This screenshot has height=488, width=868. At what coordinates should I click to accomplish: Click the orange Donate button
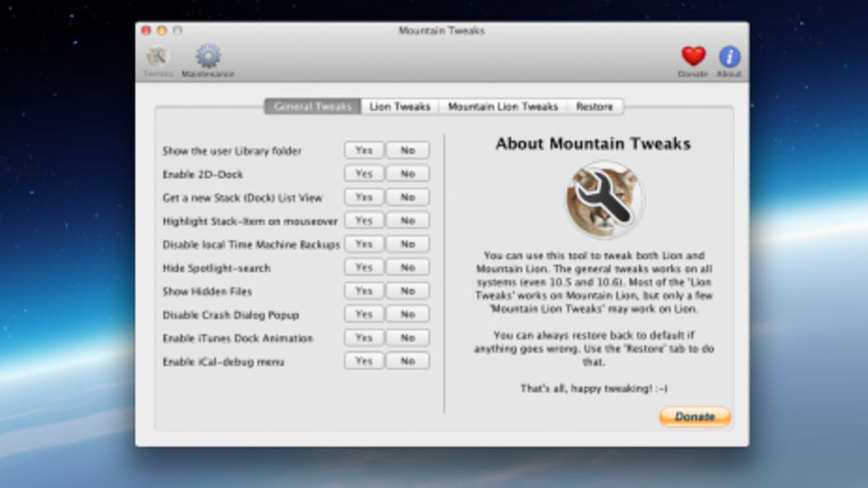pyautogui.click(x=694, y=417)
